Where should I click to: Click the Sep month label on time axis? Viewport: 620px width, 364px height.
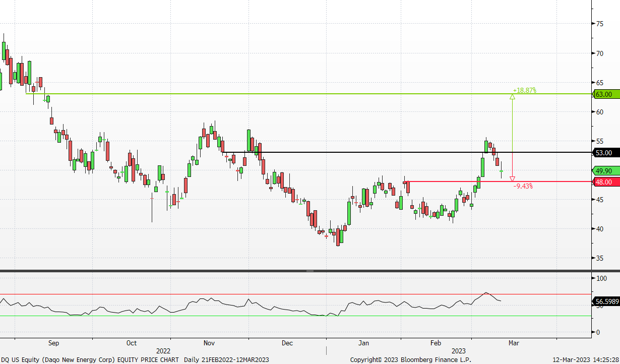(54, 343)
